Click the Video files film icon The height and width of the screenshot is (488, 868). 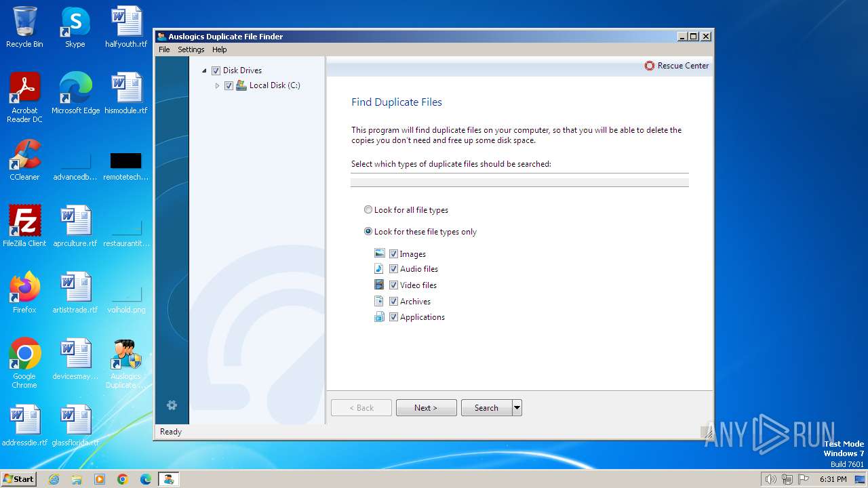pos(380,285)
